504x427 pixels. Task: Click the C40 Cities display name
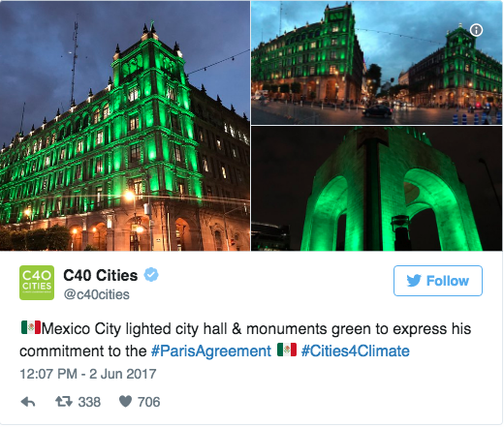(x=101, y=275)
